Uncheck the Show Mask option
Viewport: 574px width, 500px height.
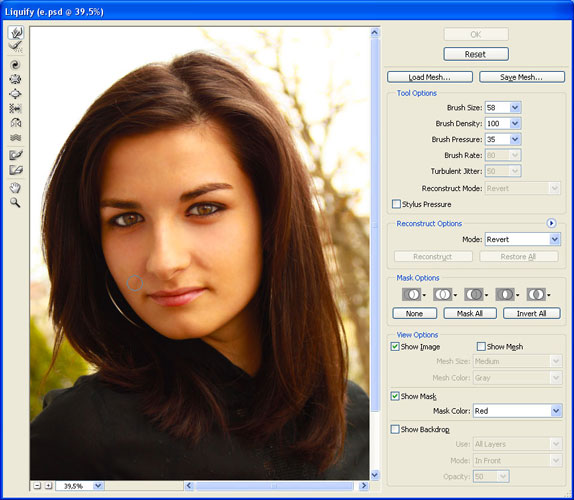[395, 396]
